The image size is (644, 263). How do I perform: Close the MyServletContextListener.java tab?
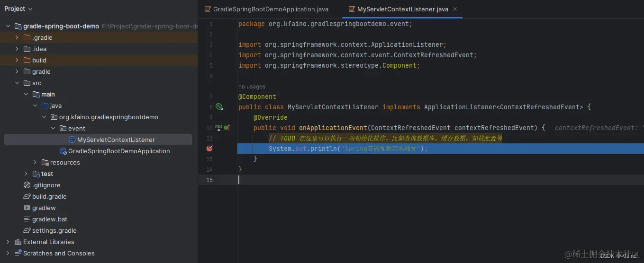(x=455, y=9)
